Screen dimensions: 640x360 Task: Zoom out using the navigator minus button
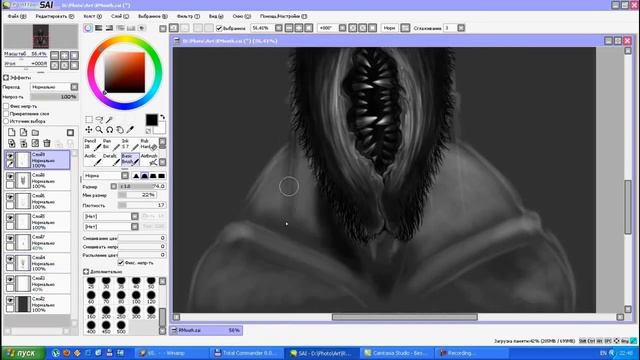coord(54,56)
